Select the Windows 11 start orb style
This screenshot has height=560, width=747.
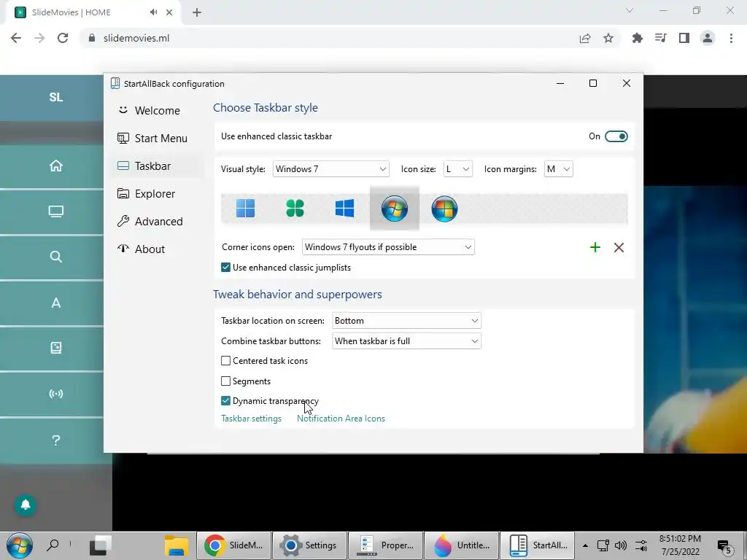click(x=245, y=209)
